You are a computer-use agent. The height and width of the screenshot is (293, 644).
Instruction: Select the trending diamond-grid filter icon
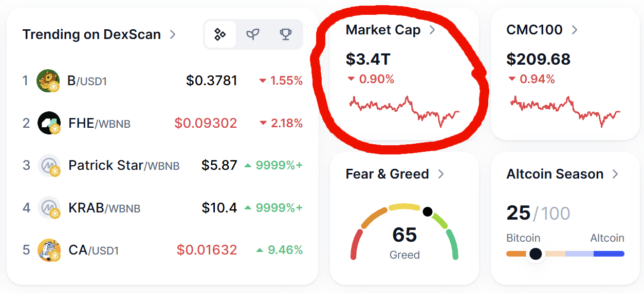[x=220, y=34]
